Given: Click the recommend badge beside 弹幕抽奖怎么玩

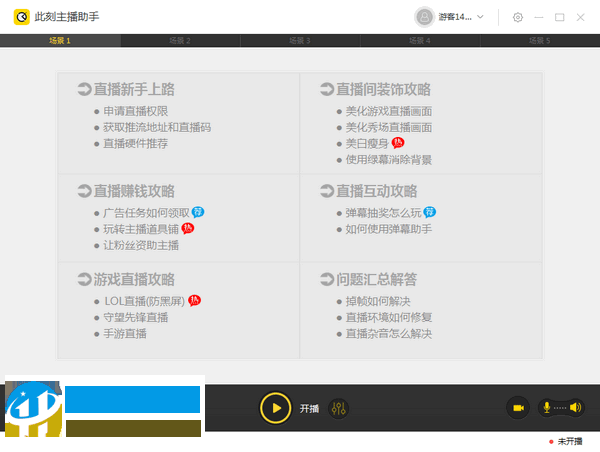Looking at the screenshot, I should 430,212.
